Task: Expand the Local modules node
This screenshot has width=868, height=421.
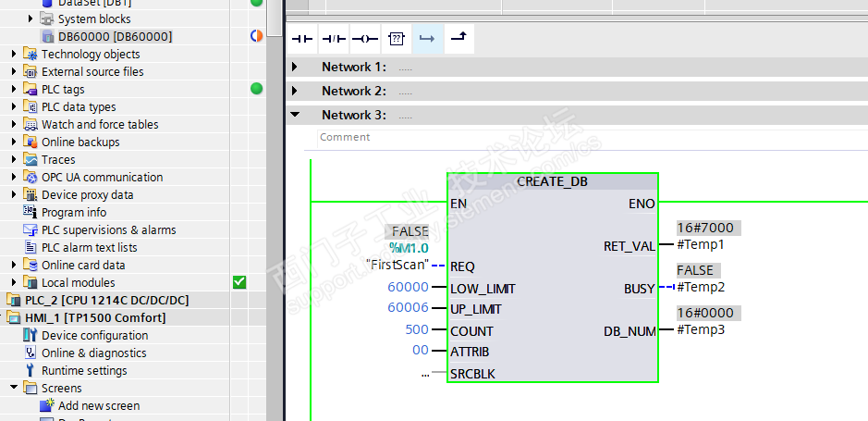Action: 14,282
